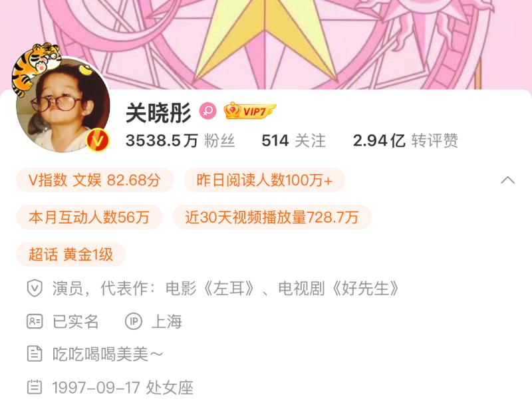Click the orange V verification badge on avatar
The image size is (532, 407).
point(97,140)
